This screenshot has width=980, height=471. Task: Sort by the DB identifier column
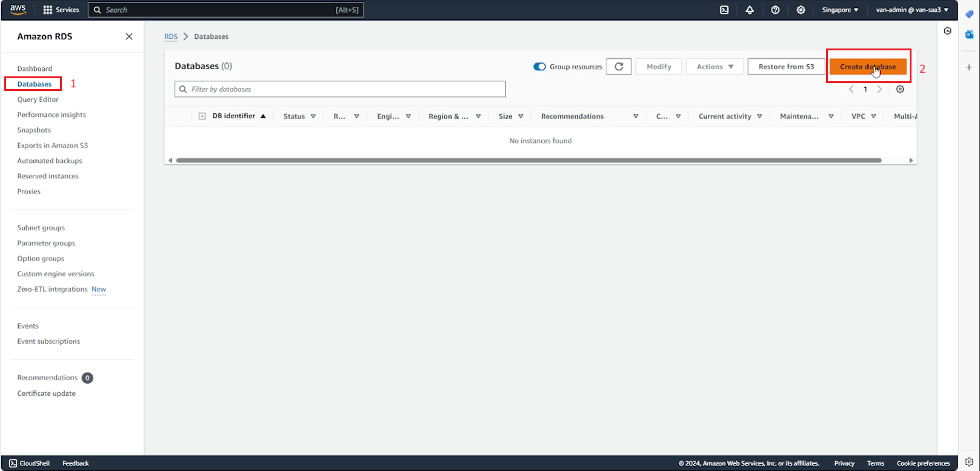239,116
